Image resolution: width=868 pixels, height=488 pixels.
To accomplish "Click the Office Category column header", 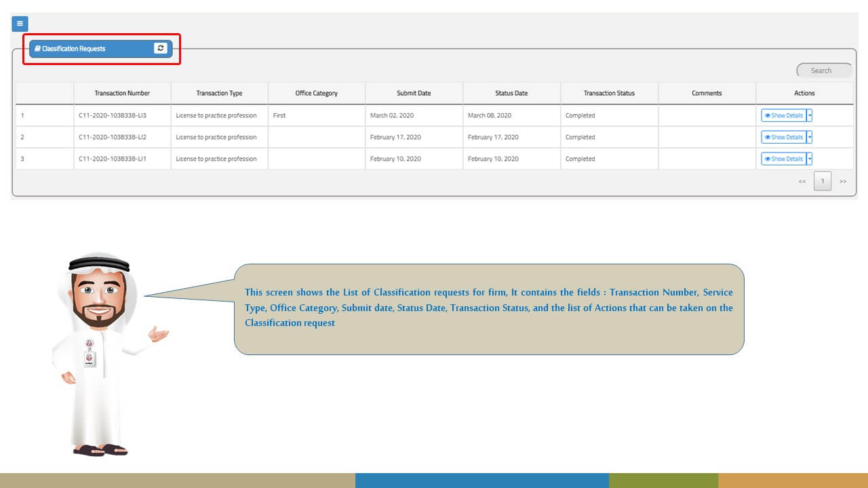I will pyautogui.click(x=316, y=94).
